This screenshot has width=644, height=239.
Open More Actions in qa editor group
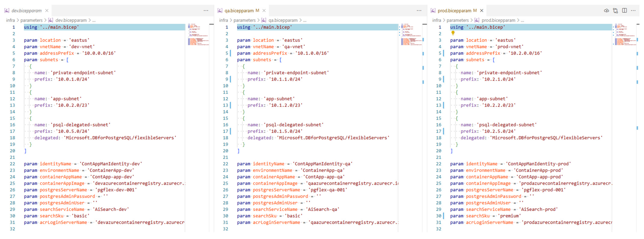coord(419,10)
